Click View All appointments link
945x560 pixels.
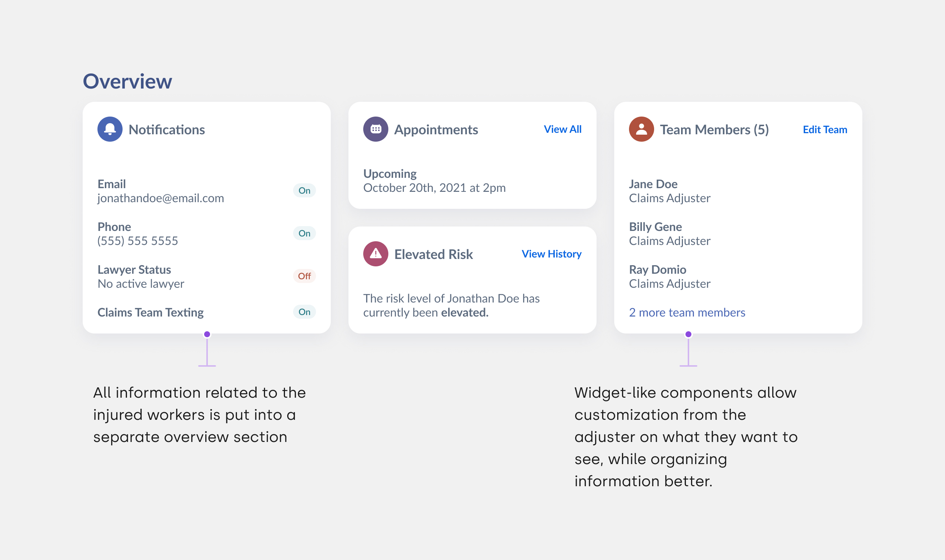tap(563, 129)
